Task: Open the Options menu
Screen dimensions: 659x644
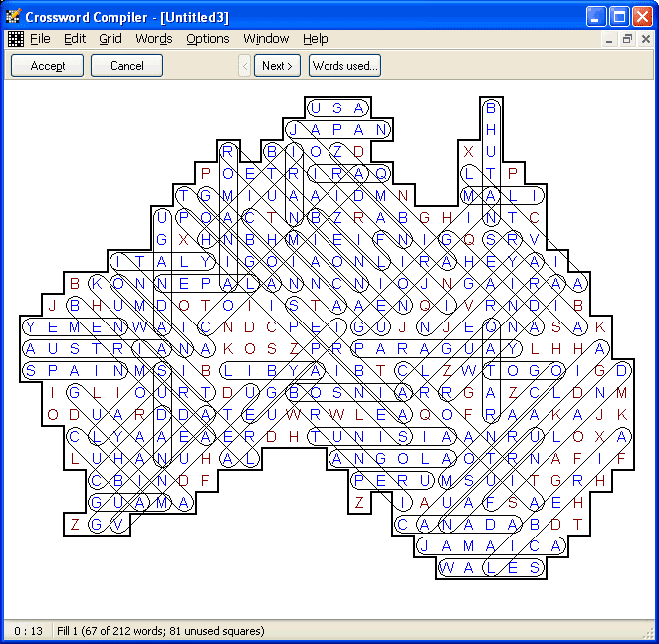Action: 208,39
